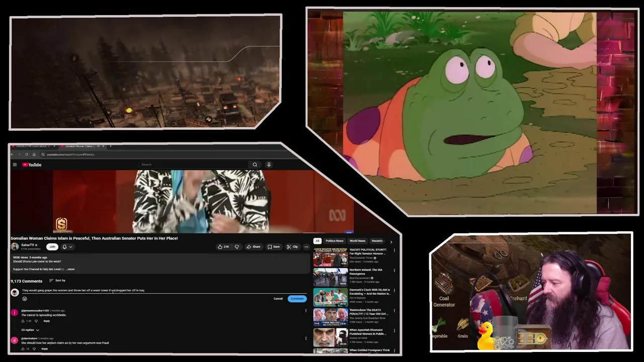Select Grain label in game overlay
This screenshot has height=362, width=644.
(462, 336)
